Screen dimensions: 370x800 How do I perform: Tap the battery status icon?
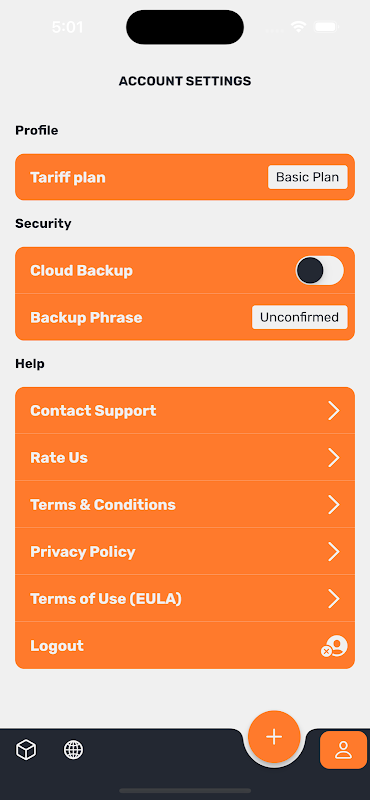pos(325,27)
